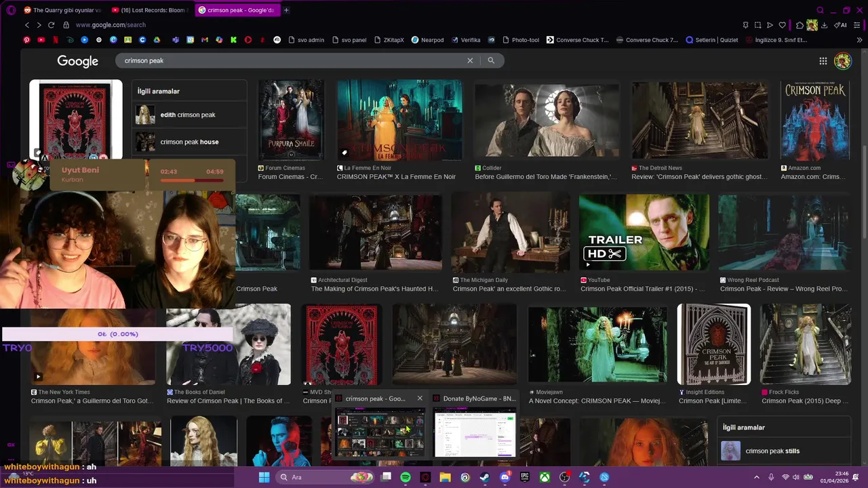
Task: Open the YouTube bookmark icon
Action: (41, 40)
